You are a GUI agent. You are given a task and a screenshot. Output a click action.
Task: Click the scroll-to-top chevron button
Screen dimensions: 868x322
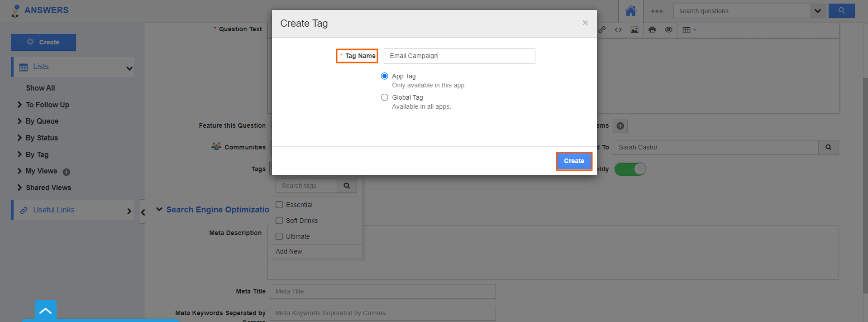[46, 311]
